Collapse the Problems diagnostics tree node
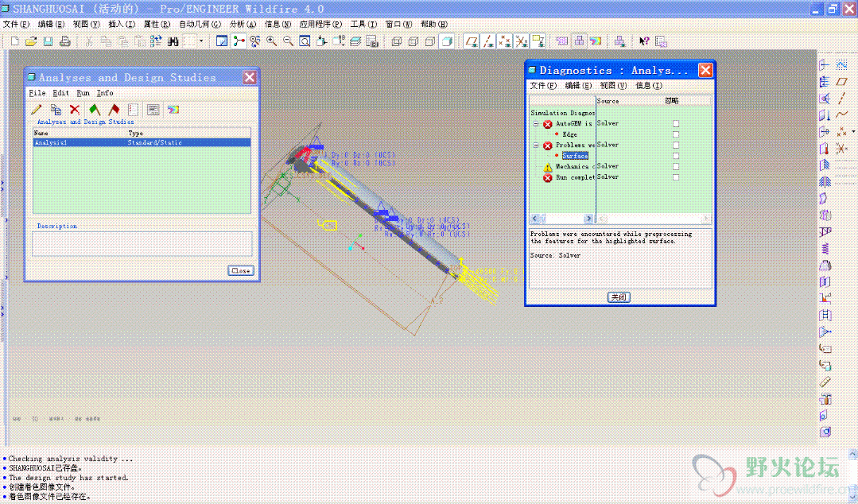The width and height of the screenshot is (858, 504). coord(536,145)
